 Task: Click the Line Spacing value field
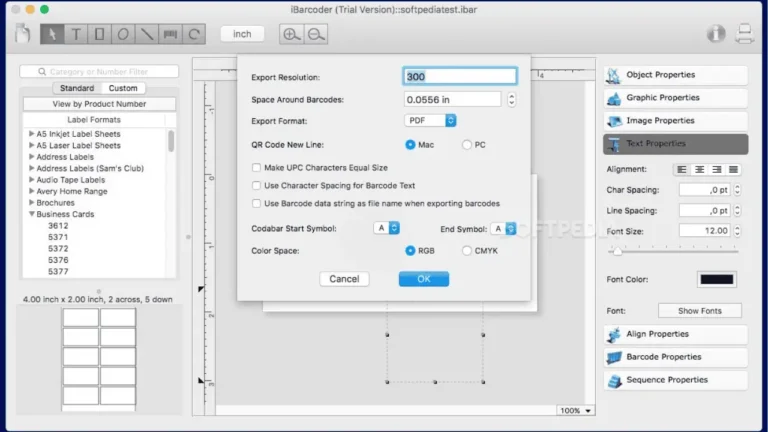click(704, 211)
